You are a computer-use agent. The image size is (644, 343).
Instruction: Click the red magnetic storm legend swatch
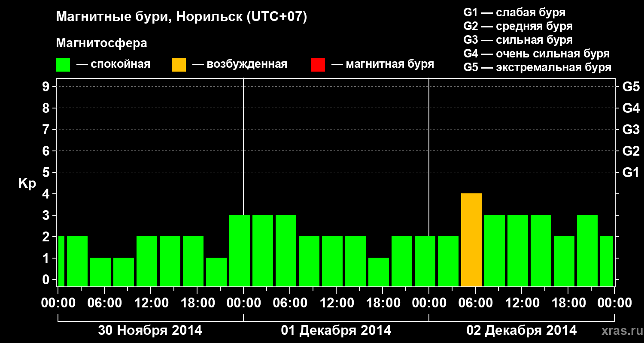(x=318, y=65)
